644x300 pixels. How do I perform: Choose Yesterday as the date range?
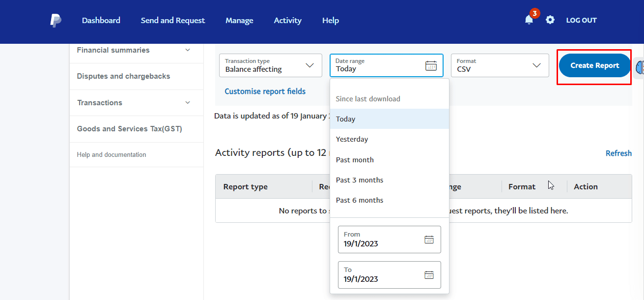click(352, 139)
